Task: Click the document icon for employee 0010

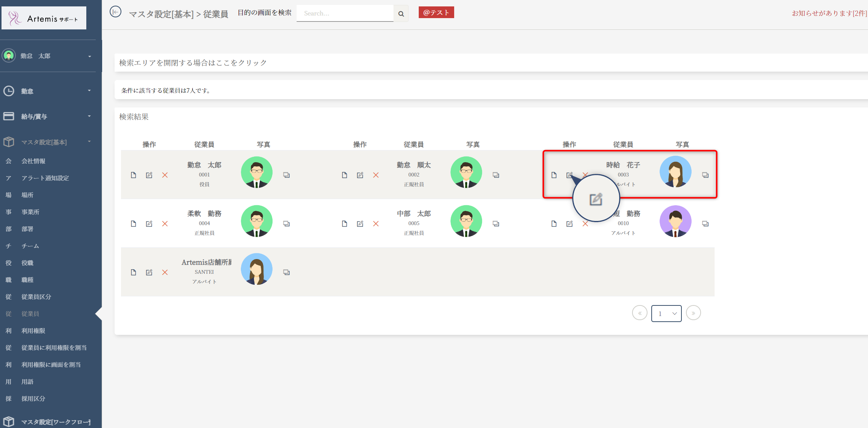Action: pos(554,224)
